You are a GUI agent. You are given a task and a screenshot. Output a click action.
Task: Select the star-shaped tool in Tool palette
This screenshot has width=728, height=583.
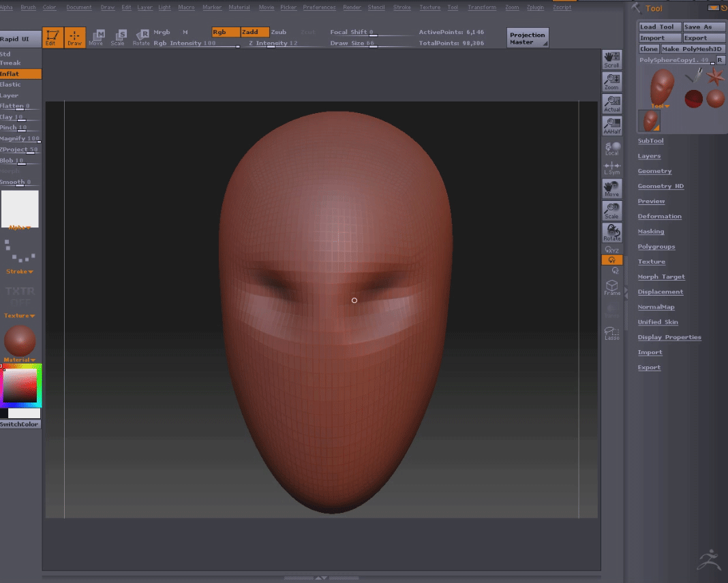[715, 76]
